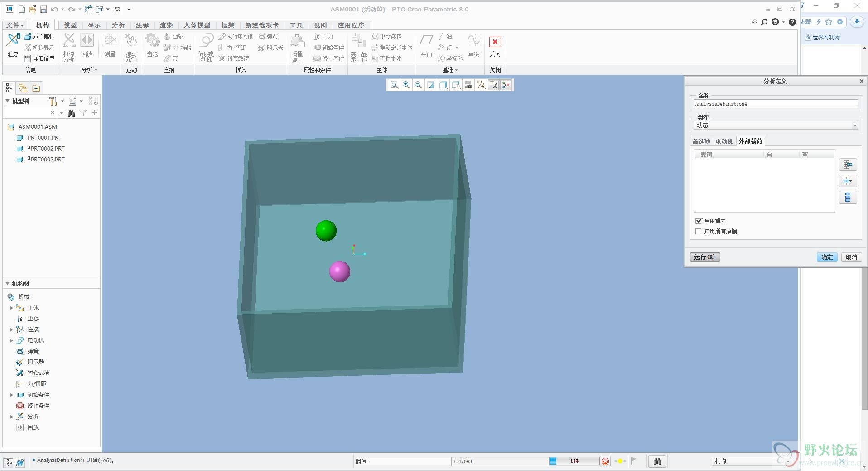Click Detailed Info (详细信息) in ribbon
868x471 pixels.
point(39,58)
